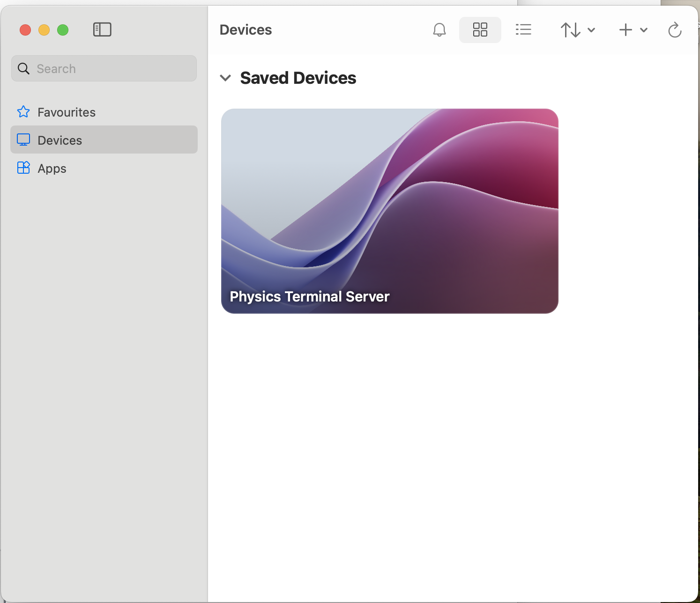Open the chevron beside the sort arrows

[591, 30]
